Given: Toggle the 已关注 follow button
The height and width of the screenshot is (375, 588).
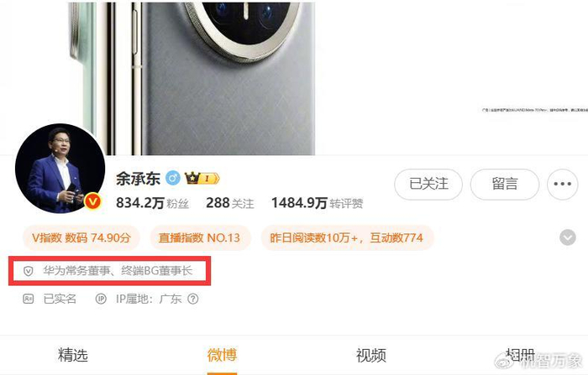Looking at the screenshot, I should point(428,184).
